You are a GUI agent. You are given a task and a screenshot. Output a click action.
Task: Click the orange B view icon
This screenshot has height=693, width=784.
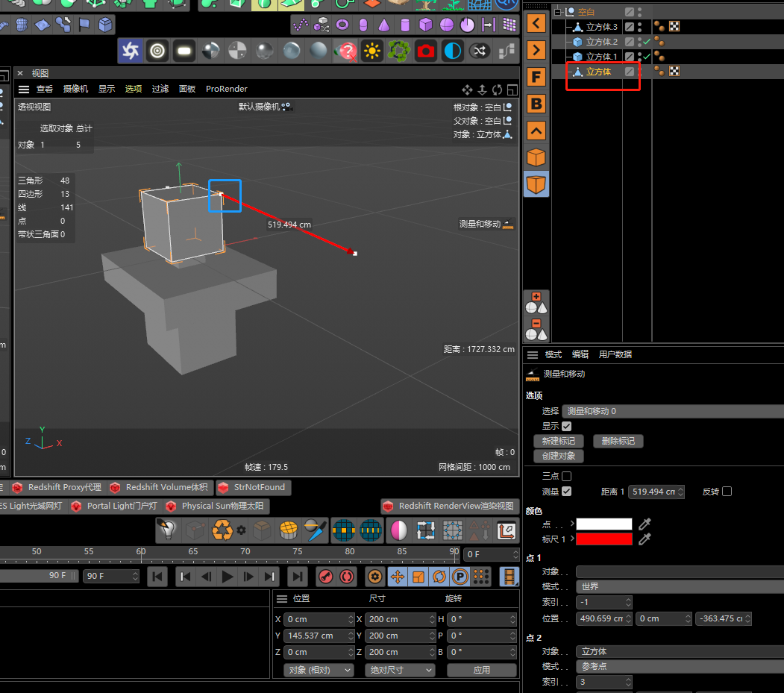click(x=536, y=104)
